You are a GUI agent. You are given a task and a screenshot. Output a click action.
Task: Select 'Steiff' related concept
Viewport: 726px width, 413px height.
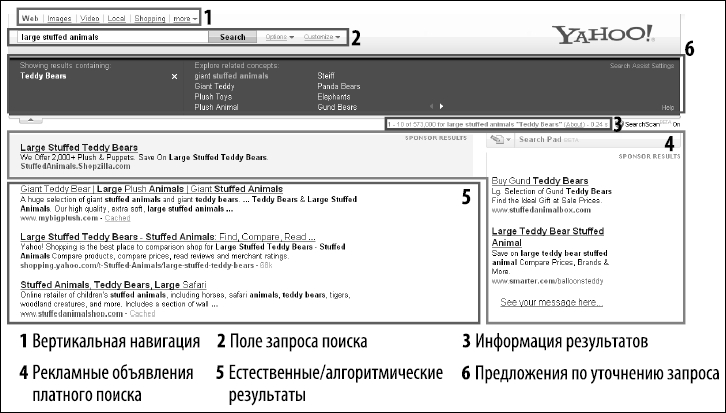326,76
